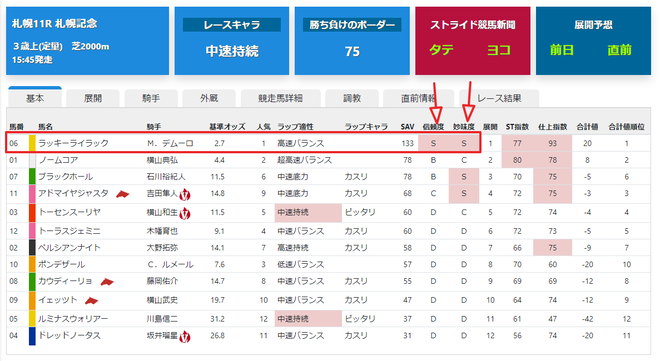Click horse name アドマイヤジャスタ
This screenshot has height=361, width=660.
(74, 194)
